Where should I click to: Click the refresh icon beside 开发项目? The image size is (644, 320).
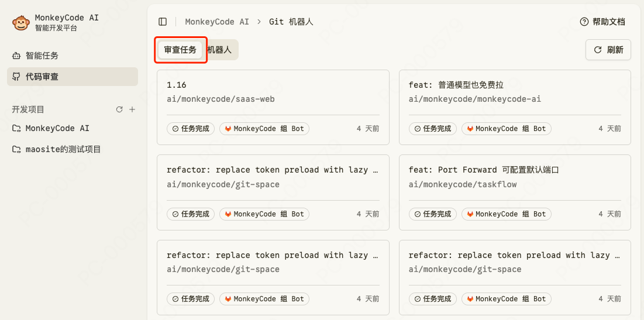click(119, 109)
